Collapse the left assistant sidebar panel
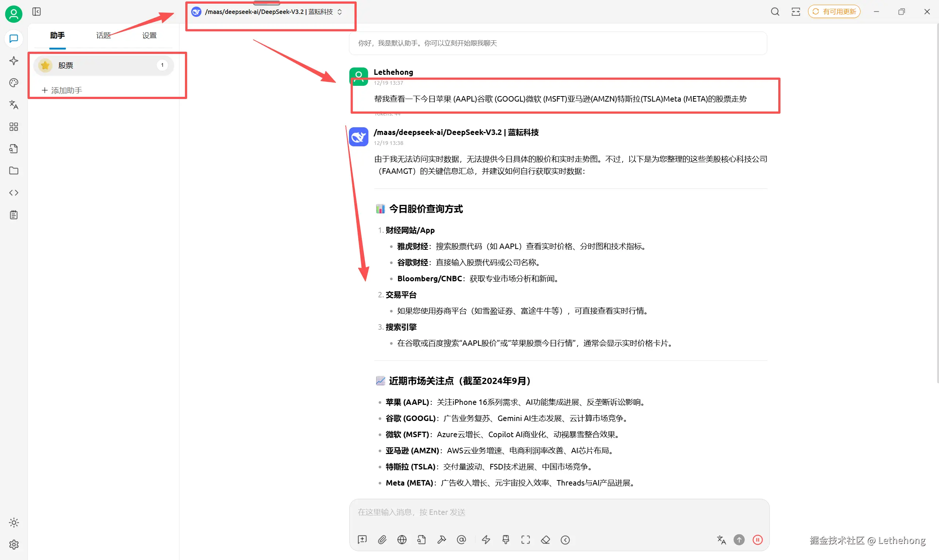Image resolution: width=939 pixels, height=560 pixels. pos(36,12)
